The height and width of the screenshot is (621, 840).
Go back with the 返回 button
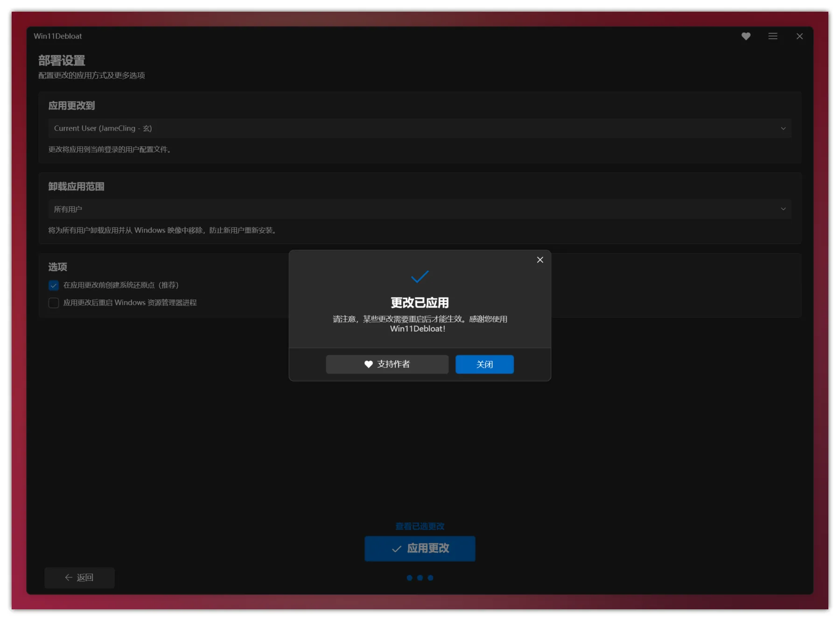pos(79,578)
